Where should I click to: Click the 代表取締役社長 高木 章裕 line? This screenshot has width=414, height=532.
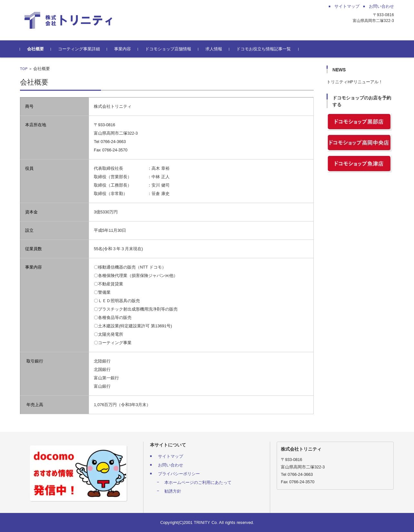(x=132, y=169)
